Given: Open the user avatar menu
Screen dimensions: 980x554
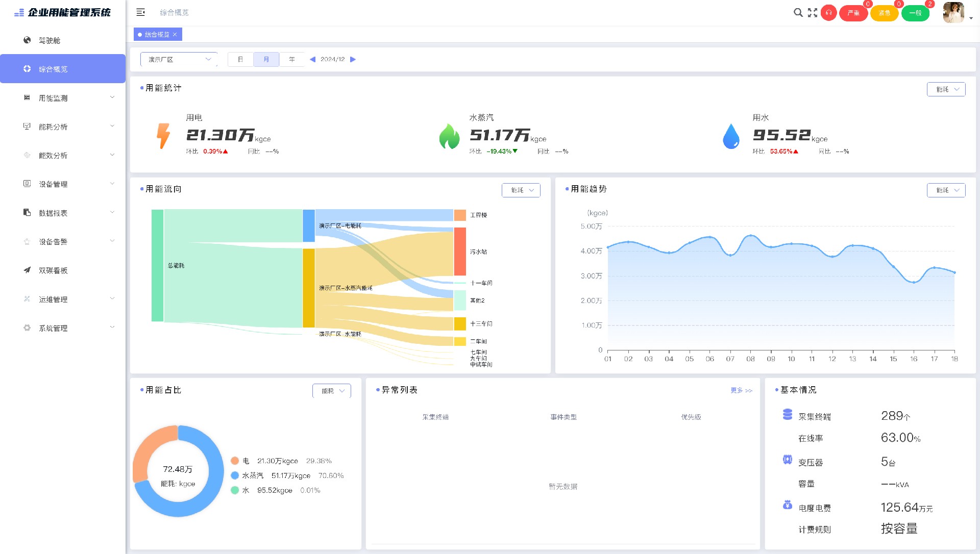Looking at the screenshot, I should pos(953,13).
